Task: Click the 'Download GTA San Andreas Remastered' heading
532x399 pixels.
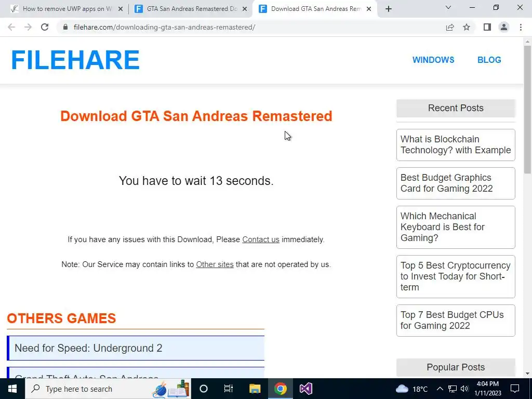Action: (196, 116)
